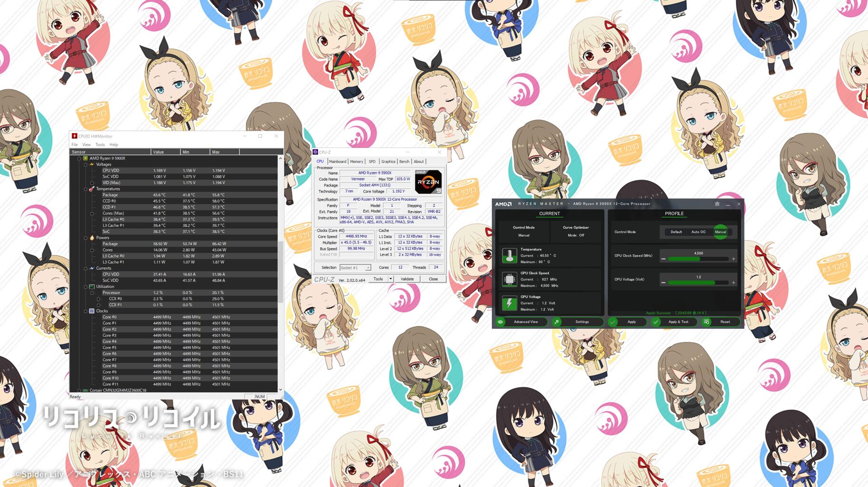The width and height of the screenshot is (868, 487).
Task: Click the CPU Voltage slider bar
Action: click(x=698, y=283)
